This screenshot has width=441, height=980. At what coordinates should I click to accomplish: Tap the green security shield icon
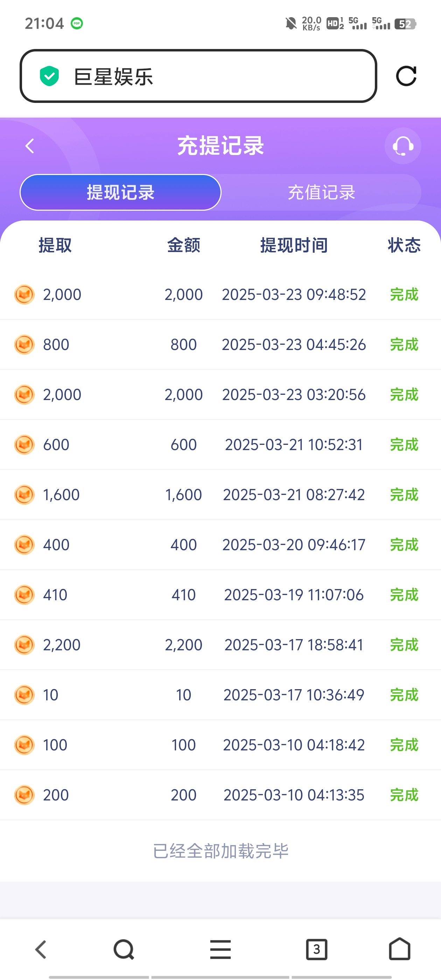(x=49, y=76)
